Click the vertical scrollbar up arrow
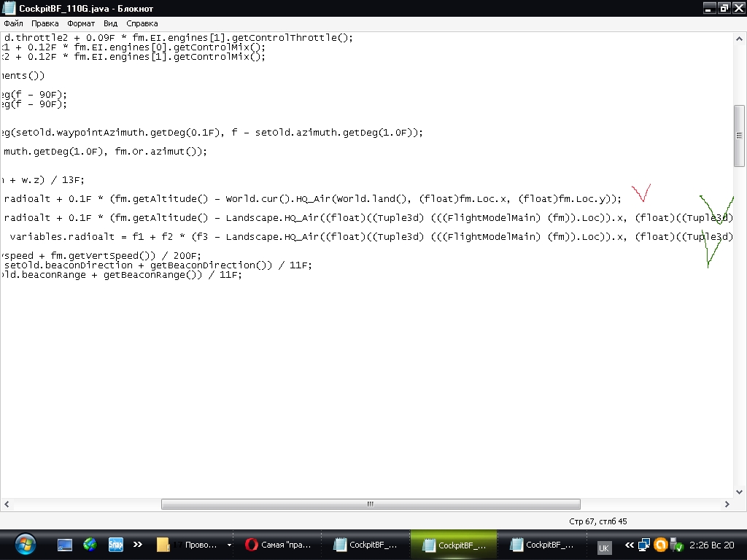The image size is (747, 560). coord(740,39)
